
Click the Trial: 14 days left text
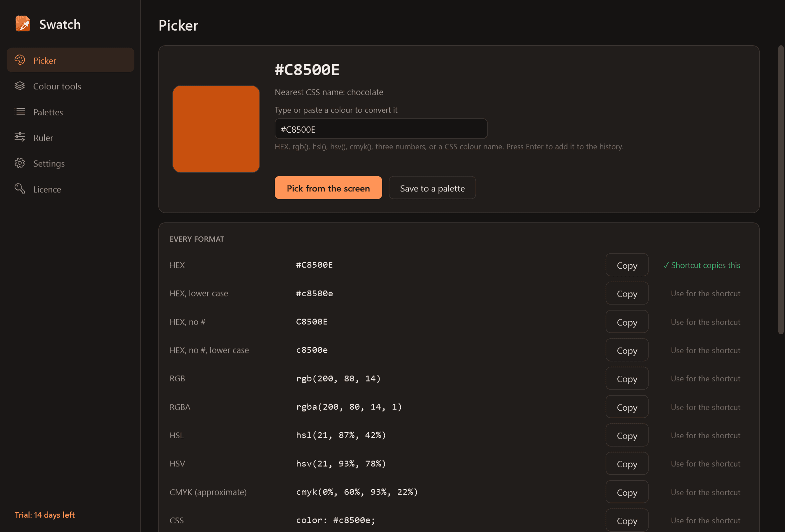45,514
